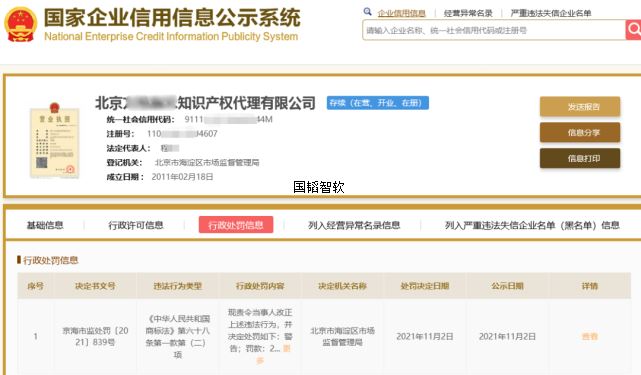Click the 2021年11月2日 publication date cell

click(x=507, y=337)
